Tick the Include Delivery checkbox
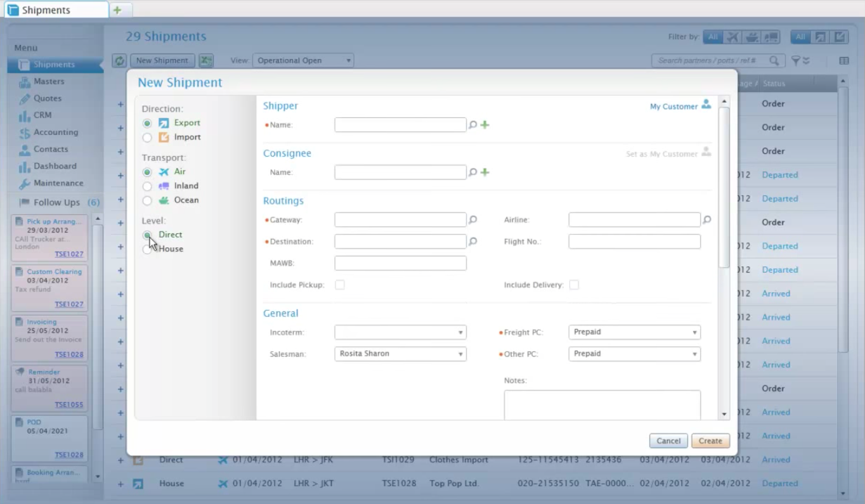The width and height of the screenshot is (865, 504). click(574, 285)
